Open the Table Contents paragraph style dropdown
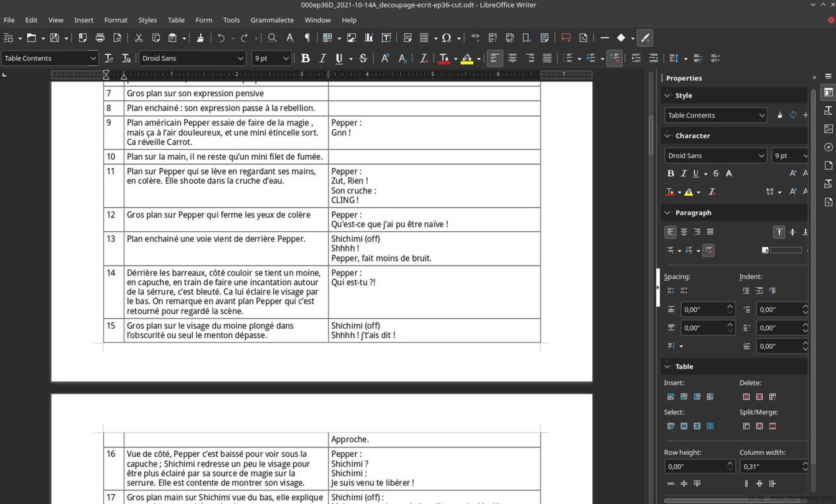This screenshot has width=836, height=504. click(93, 58)
